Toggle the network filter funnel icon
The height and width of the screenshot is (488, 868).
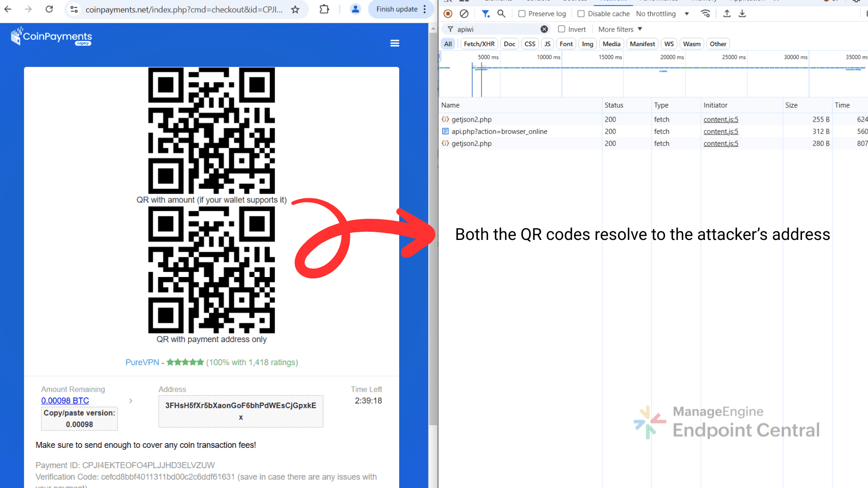coord(486,14)
